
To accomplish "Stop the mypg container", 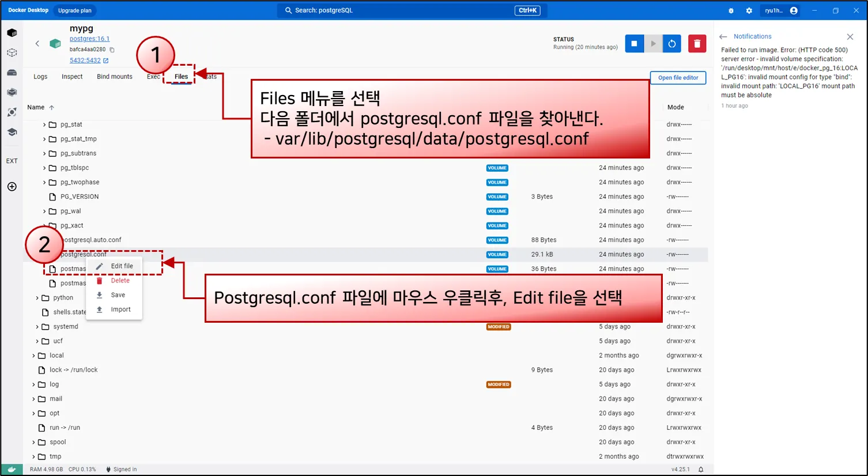I will (x=634, y=43).
